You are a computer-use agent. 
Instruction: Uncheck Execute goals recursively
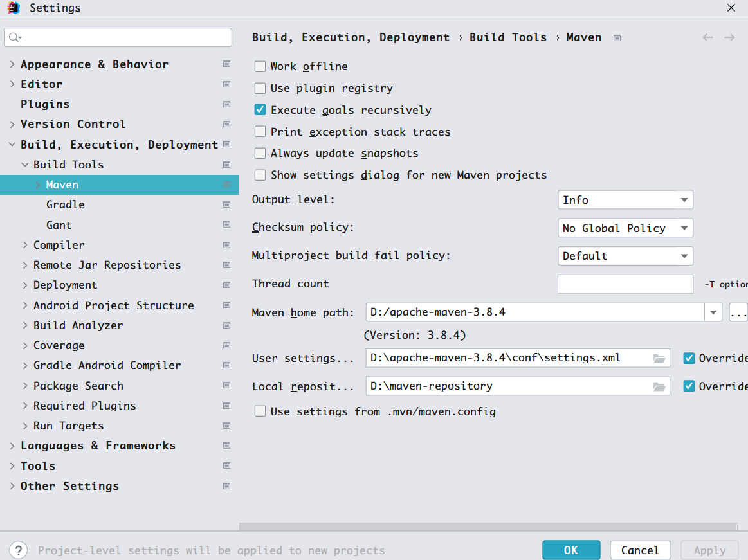tap(260, 110)
